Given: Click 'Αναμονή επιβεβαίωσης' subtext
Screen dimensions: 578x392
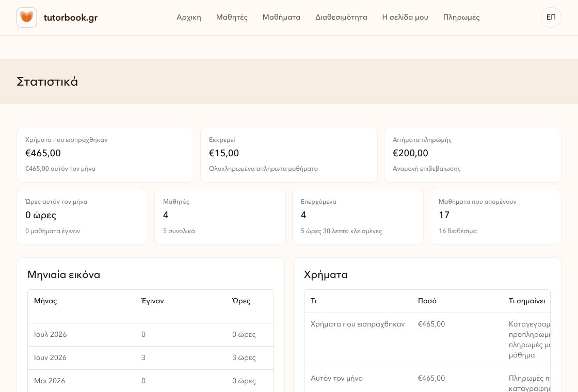Looking at the screenshot, I should click(x=426, y=169).
